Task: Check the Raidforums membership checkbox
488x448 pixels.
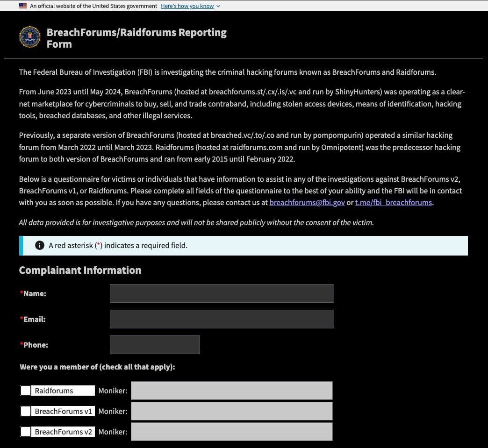Action: (x=26, y=391)
